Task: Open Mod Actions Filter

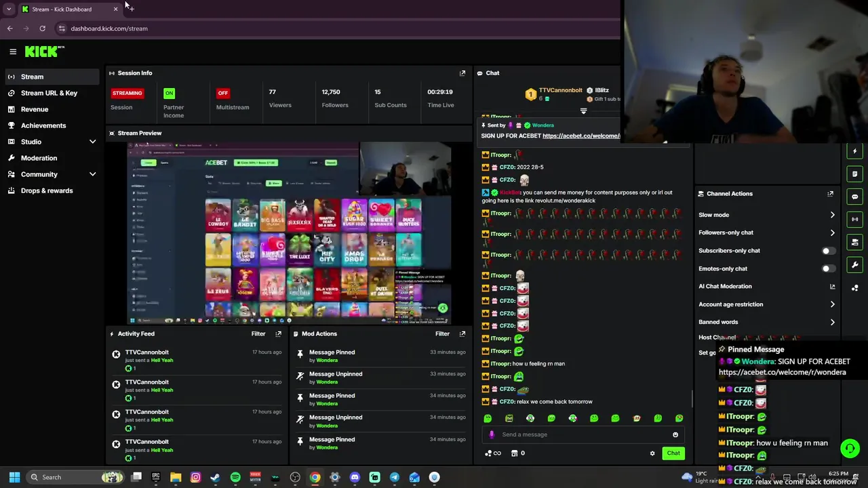Action: coord(442,334)
